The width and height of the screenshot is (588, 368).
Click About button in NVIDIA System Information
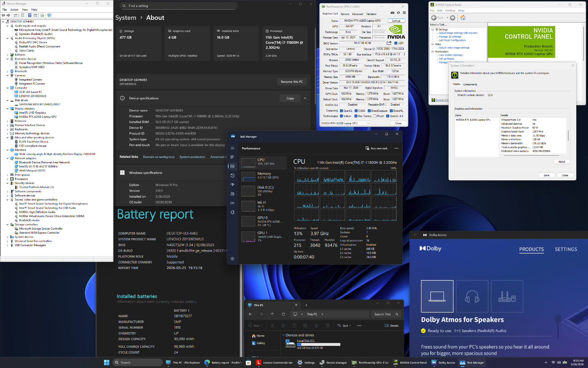(562, 162)
